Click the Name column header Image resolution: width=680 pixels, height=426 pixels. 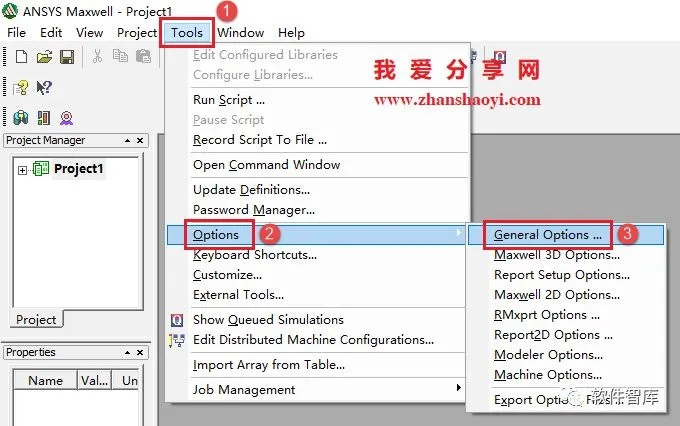coord(45,380)
